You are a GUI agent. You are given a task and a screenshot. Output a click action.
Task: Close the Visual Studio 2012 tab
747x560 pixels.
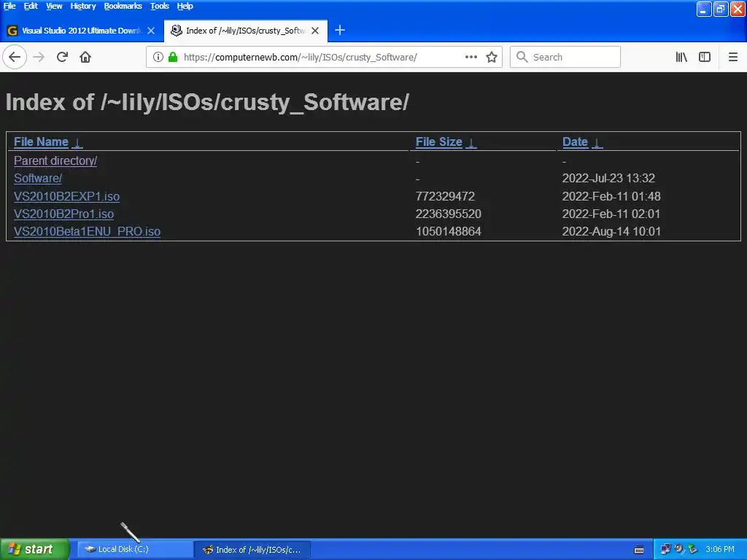point(151,31)
